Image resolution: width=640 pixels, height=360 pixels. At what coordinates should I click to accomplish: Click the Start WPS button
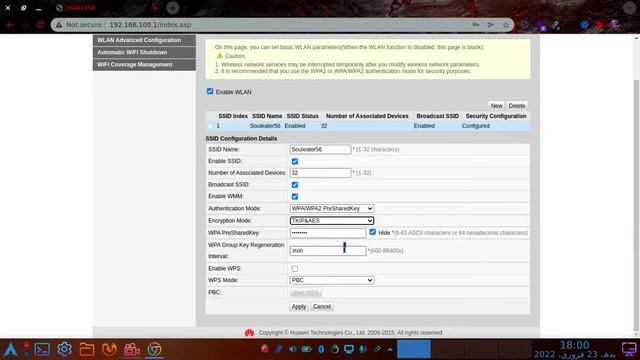pos(306,293)
